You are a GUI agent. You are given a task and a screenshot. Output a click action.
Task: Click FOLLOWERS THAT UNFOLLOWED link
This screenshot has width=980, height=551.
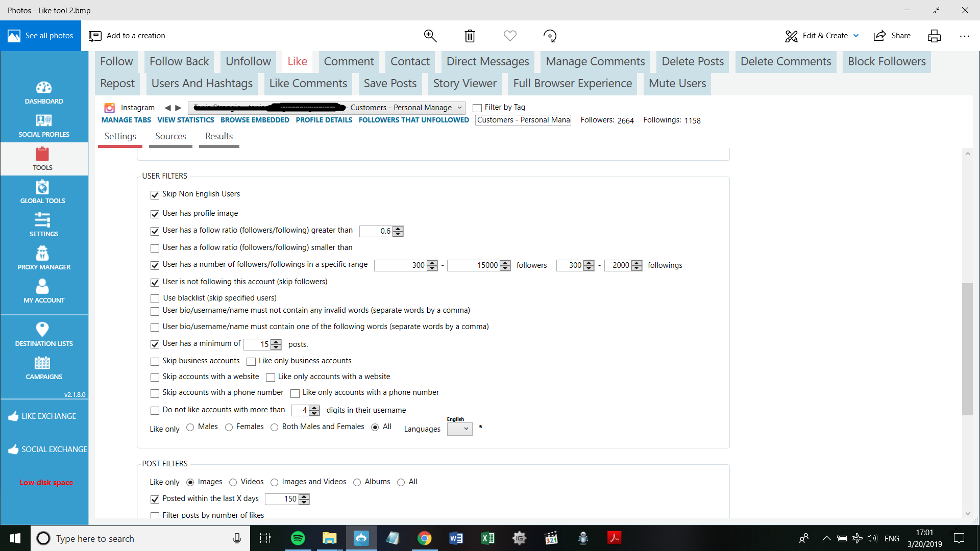click(414, 120)
